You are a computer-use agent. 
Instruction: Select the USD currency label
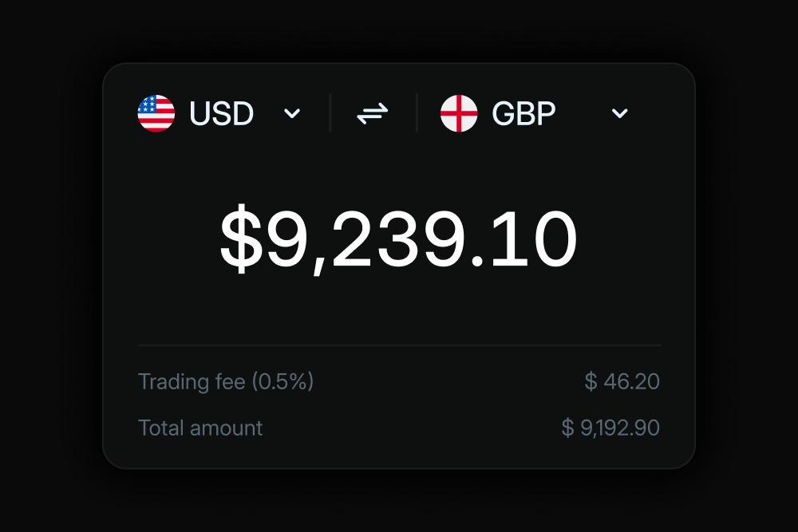point(221,113)
